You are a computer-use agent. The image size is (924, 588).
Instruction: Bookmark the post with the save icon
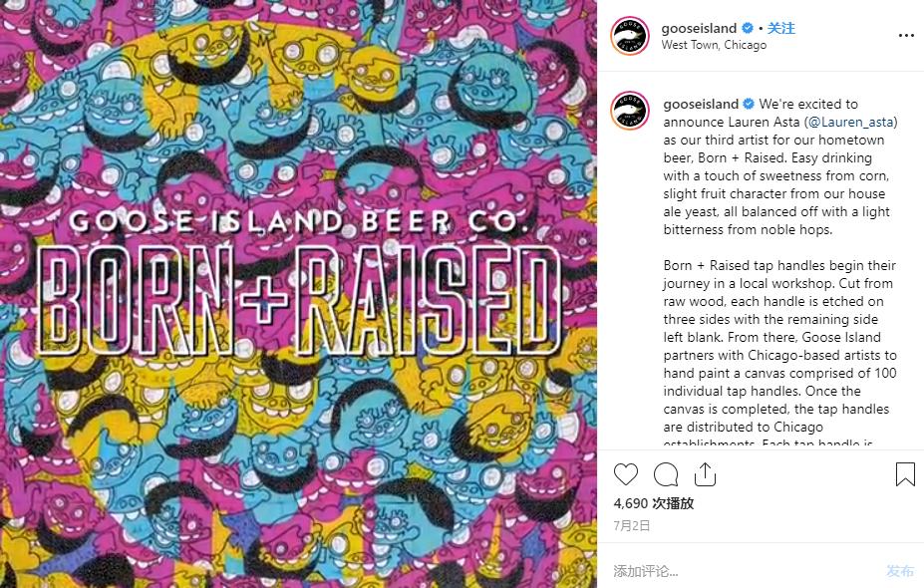[905, 474]
